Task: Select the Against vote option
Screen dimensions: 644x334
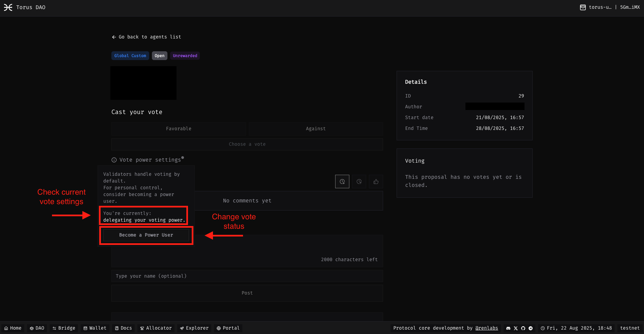Action: pos(315,129)
